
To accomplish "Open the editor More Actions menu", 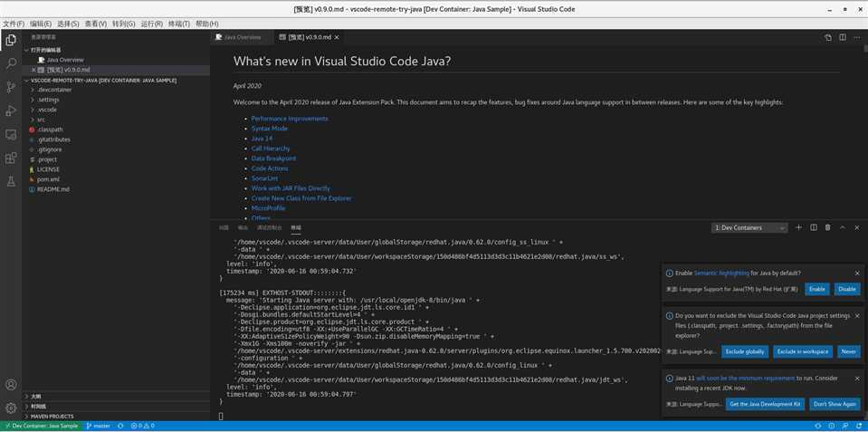I will coord(857,37).
